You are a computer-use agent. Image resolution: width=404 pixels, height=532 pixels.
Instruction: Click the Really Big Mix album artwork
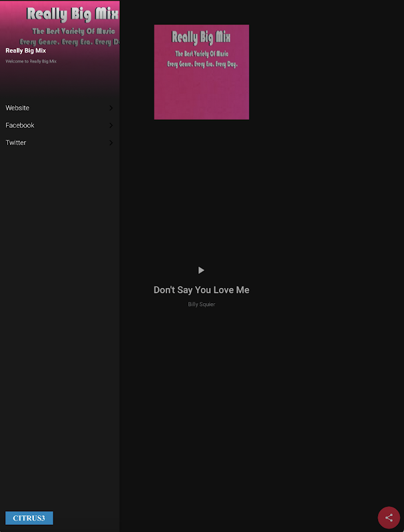(201, 72)
